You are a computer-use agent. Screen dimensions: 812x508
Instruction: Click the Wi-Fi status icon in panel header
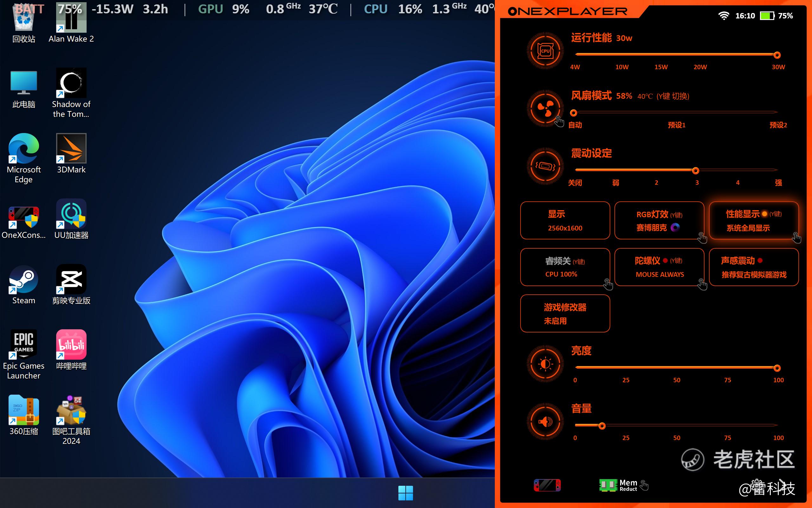[724, 16]
